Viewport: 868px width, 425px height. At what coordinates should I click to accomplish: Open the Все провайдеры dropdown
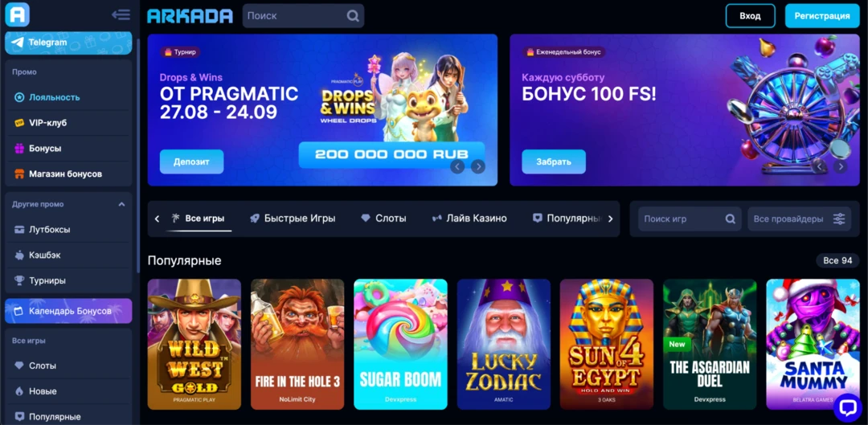(800, 219)
